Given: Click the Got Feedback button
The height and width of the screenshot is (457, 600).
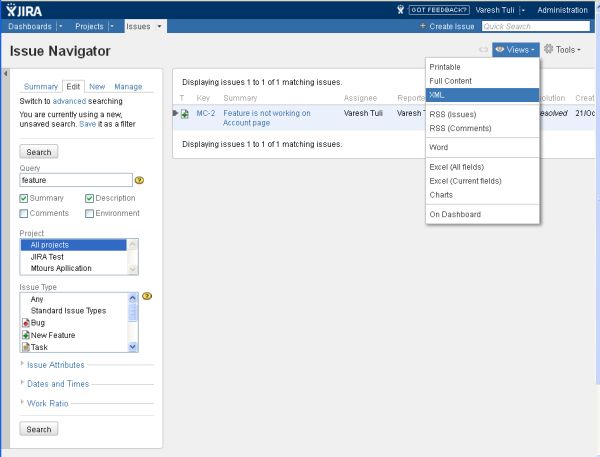Looking at the screenshot, I should click(439, 10).
